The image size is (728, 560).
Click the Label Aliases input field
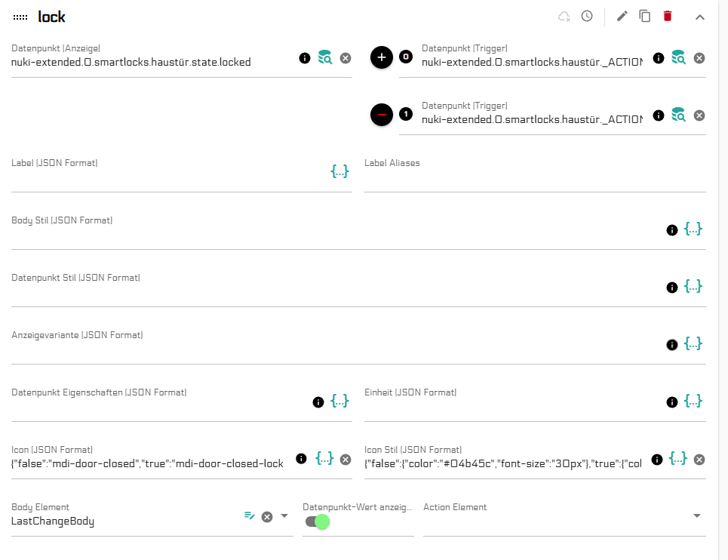click(534, 180)
